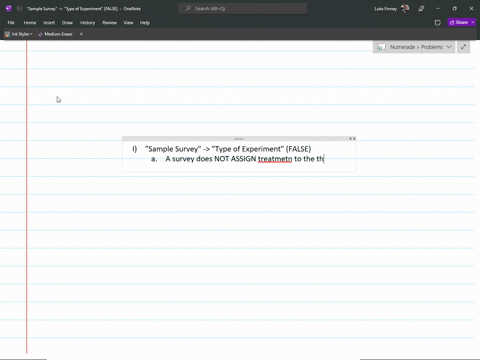Image resolution: width=480 pixels, height=360 pixels.
Task: Click the pen mode icon near account
Action: [x=421, y=9]
